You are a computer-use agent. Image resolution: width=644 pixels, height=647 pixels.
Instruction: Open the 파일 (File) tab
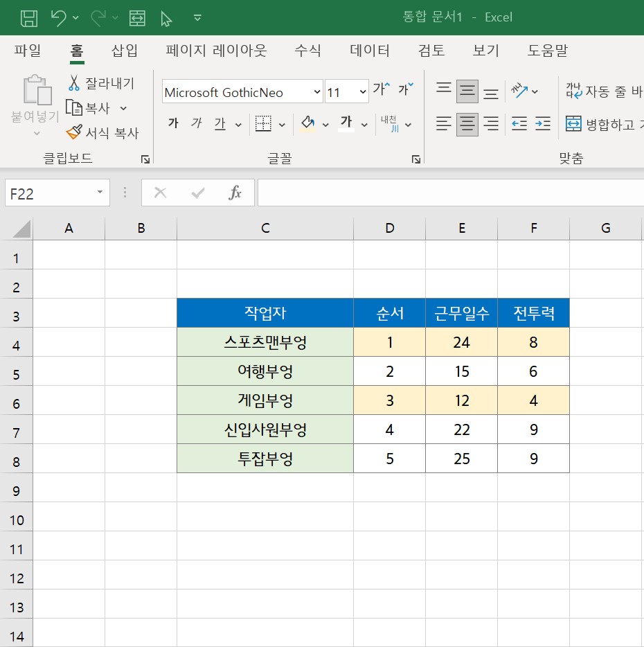pyautogui.click(x=28, y=51)
